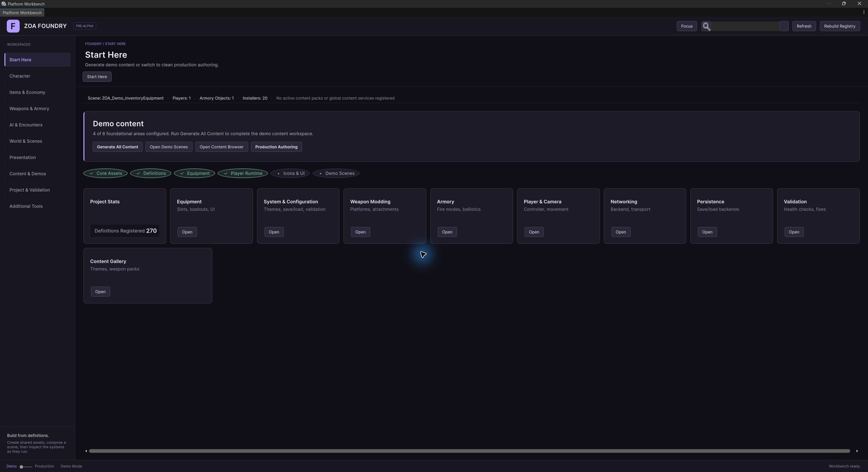This screenshot has height=472, width=868.
Task: Restore the window with the restore button
Action: coord(844,4)
